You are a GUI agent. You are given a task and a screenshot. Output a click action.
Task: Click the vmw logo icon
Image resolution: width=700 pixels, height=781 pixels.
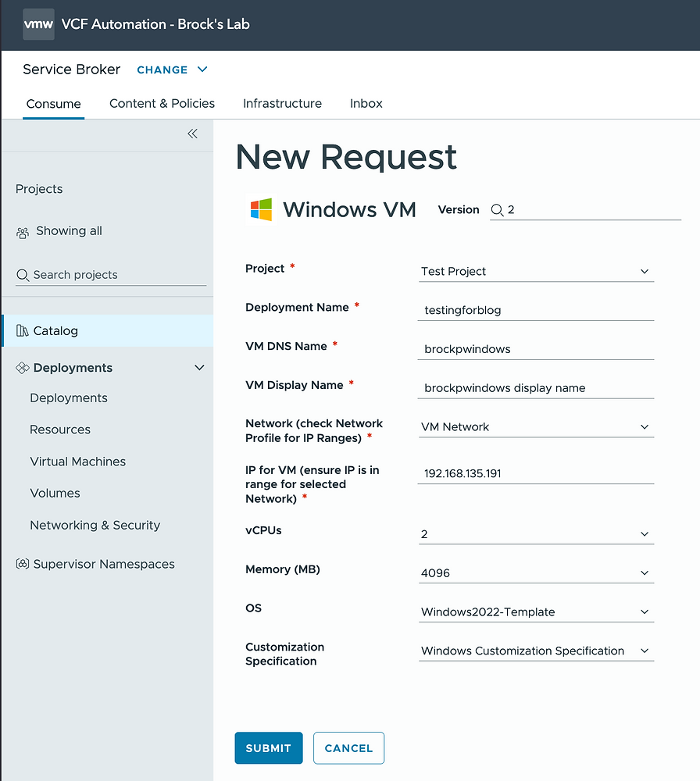(38, 24)
